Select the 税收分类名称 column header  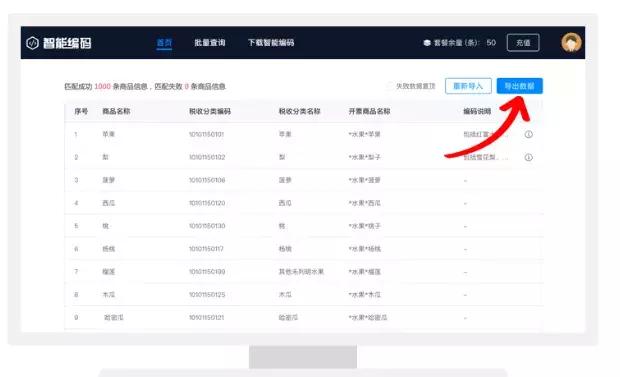tap(299, 111)
